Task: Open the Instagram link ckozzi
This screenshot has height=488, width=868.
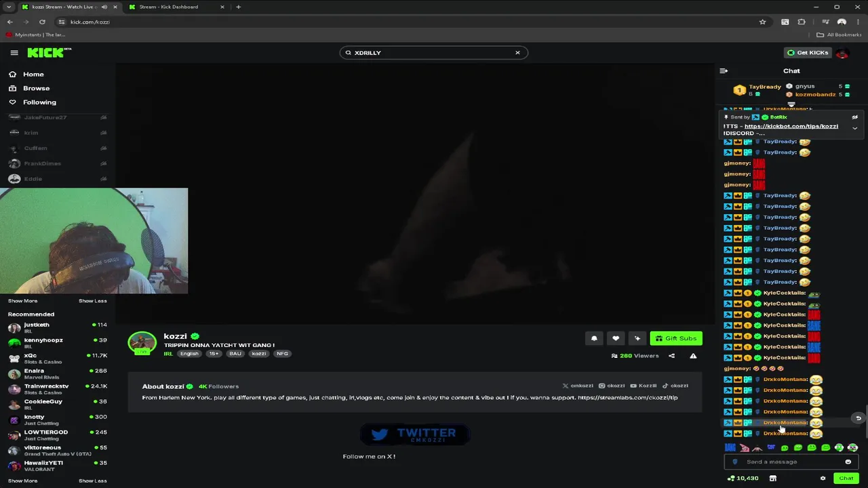Action: 612,386
